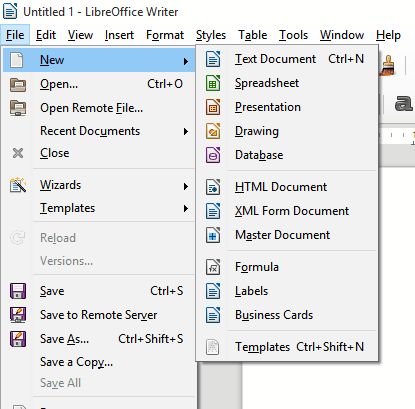Create a new Database
The height and width of the screenshot is (409, 415).
pyautogui.click(x=287, y=155)
